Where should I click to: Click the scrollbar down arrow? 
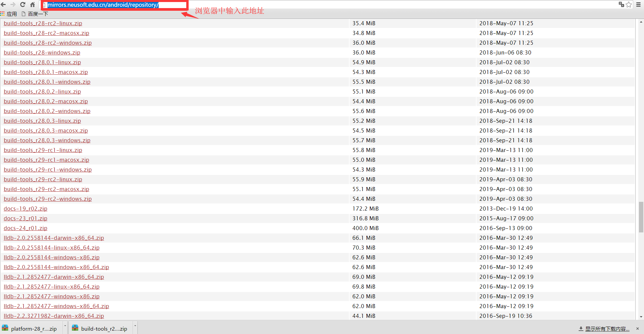[x=641, y=317]
